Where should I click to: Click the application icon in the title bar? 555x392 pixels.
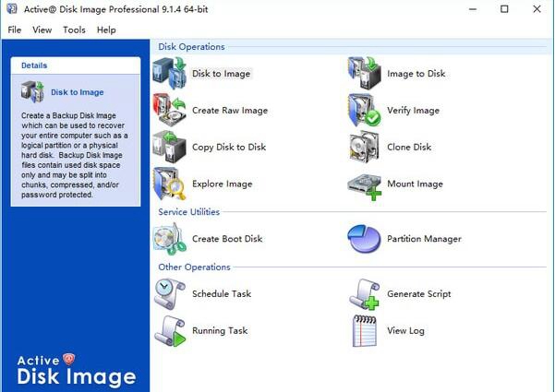click(x=12, y=9)
